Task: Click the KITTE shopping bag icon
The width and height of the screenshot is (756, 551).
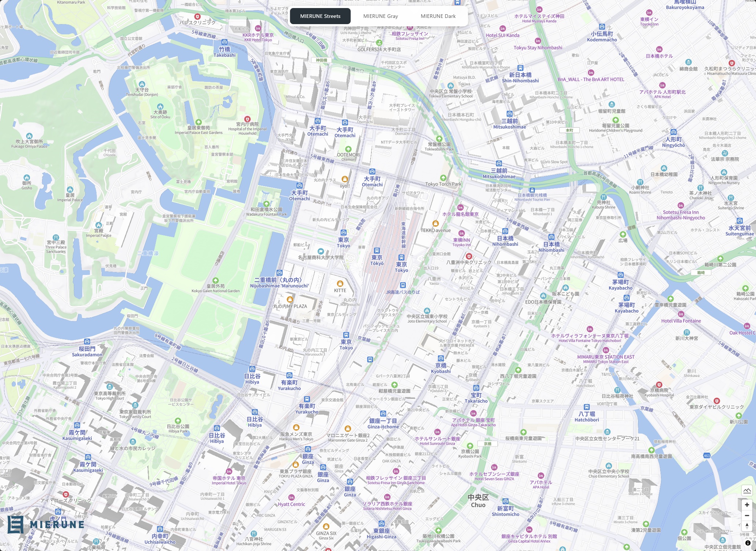Action: pos(340,284)
